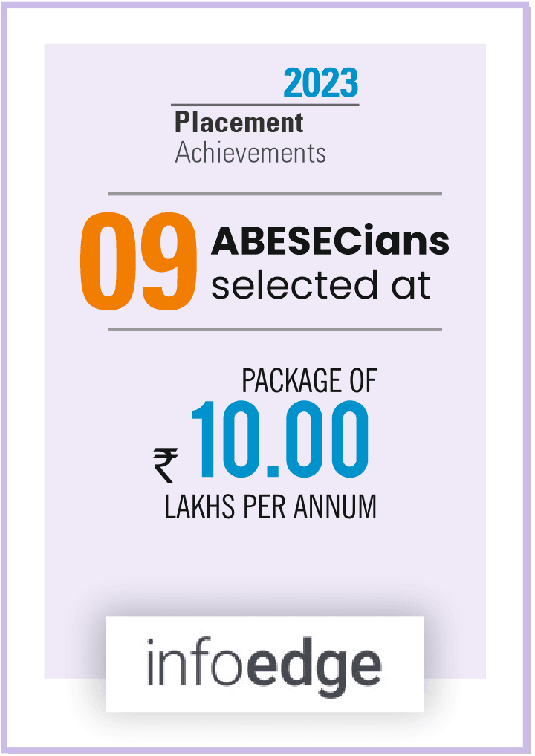Click the infoedge company logo
The width and height of the screenshot is (535, 756).
(x=265, y=664)
